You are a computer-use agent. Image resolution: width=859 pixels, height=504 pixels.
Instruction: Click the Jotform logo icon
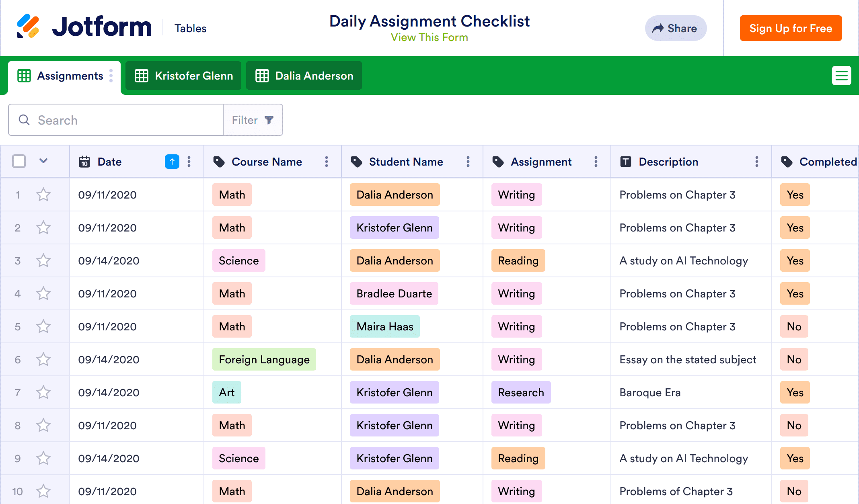coord(28,26)
